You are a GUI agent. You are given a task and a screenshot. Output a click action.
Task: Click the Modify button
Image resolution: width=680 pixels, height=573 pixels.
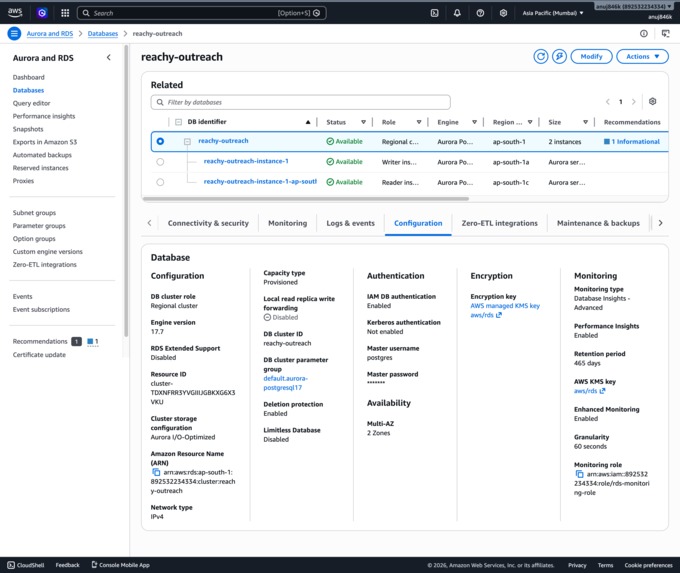[x=592, y=56]
